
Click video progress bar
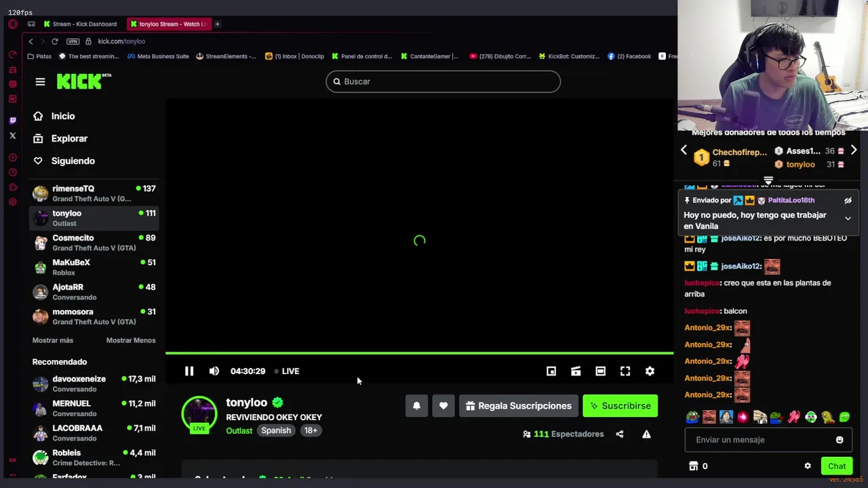pyautogui.click(x=419, y=353)
